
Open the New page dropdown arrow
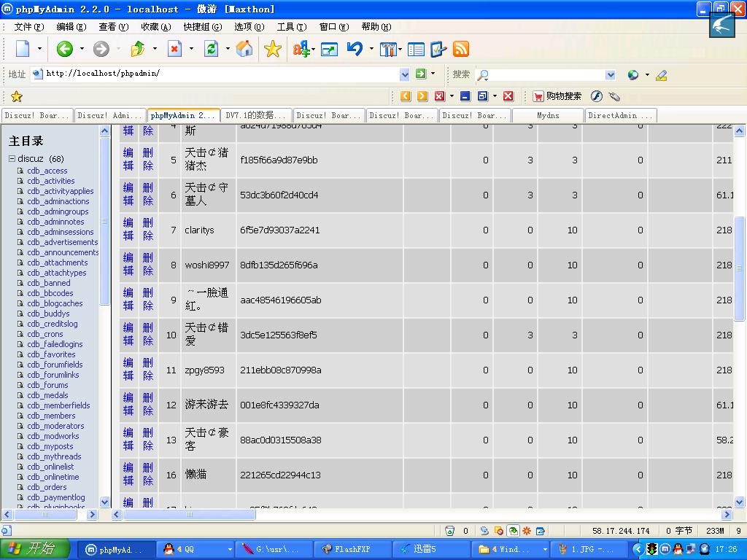coord(39,49)
